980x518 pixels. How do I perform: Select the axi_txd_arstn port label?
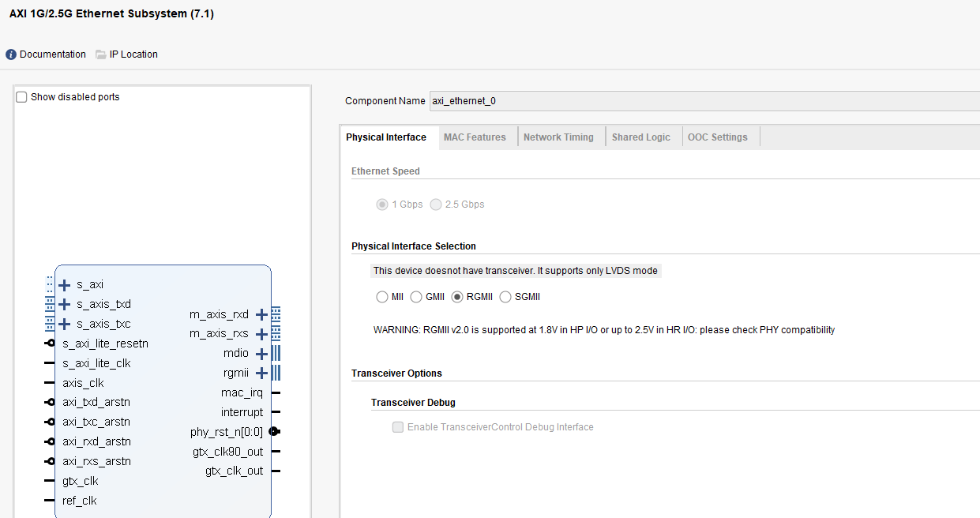click(x=97, y=402)
